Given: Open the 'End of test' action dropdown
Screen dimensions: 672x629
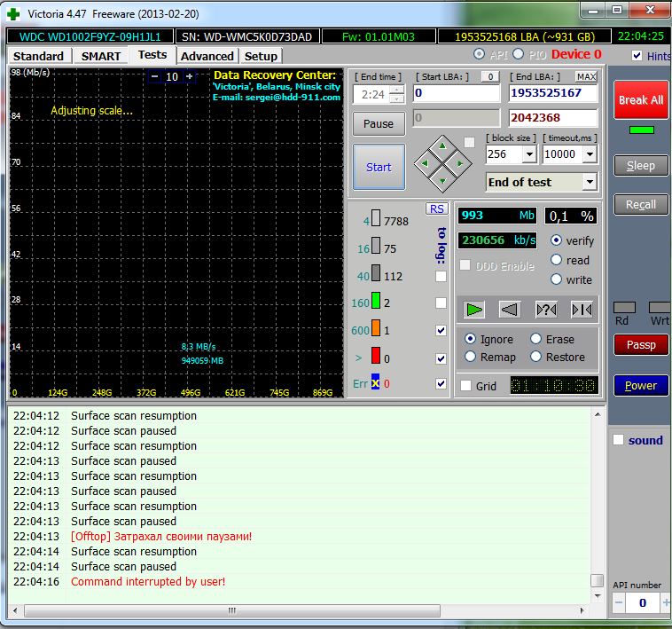Looking at the screenshot, I should (590, 182).
